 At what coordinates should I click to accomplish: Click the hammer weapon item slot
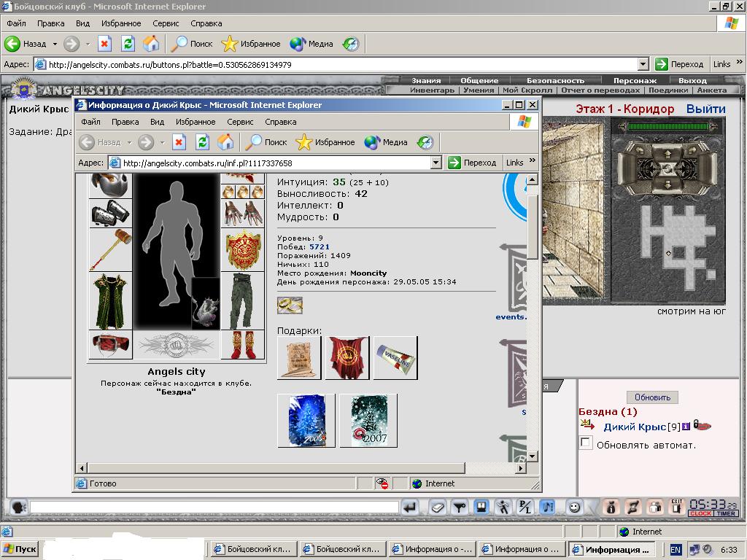pyautogui.click(x=111, y=249)
